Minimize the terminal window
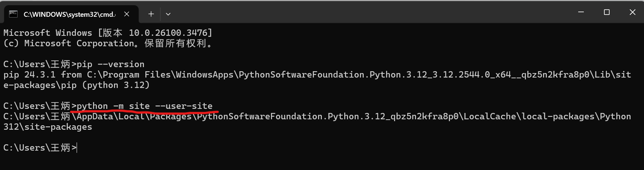The width and height of the screenshot is (644, 170). click(x=581, y=12)
